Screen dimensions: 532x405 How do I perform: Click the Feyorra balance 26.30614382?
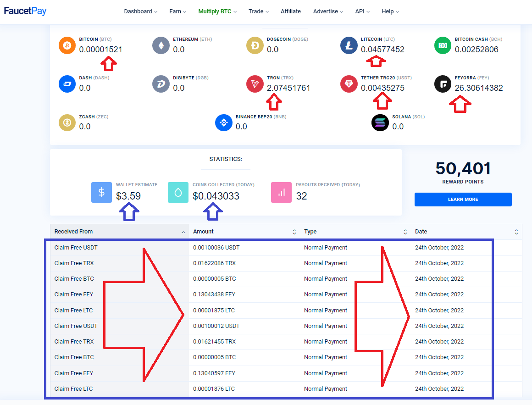[x=479, y=88]
